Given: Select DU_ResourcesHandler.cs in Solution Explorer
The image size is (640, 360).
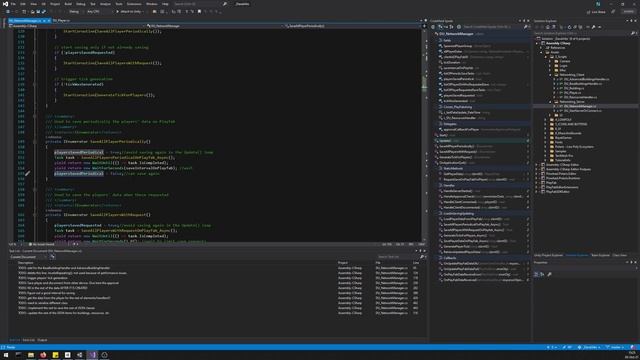Looking at the screenshot, I should pyautogui.click(x=580, y=97).
